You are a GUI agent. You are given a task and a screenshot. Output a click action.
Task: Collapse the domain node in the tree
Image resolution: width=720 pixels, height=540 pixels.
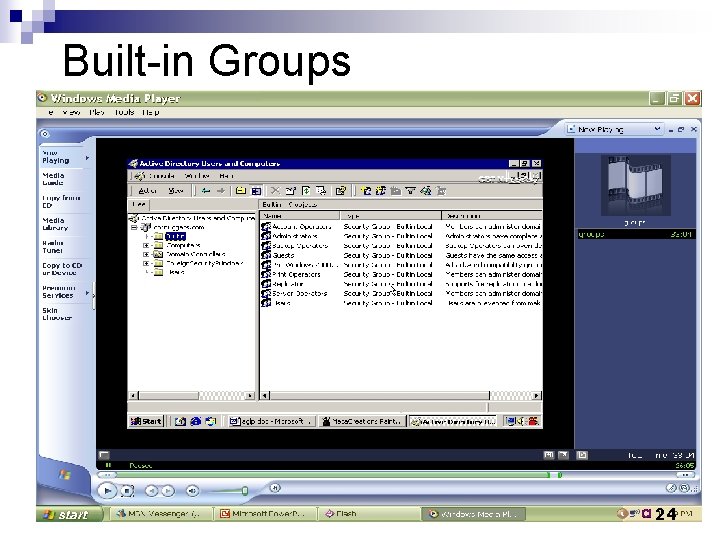coord(134,227)
